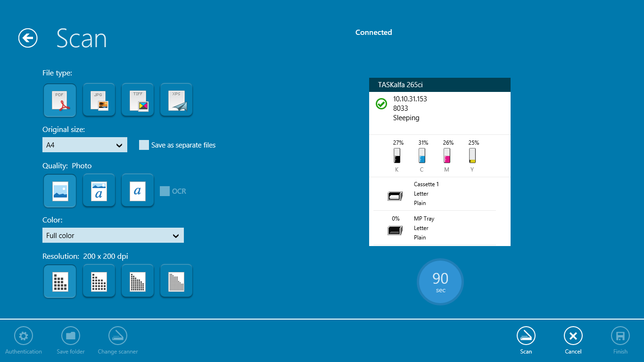
Task: Start scanning with the Scan button
Action: 526,336
